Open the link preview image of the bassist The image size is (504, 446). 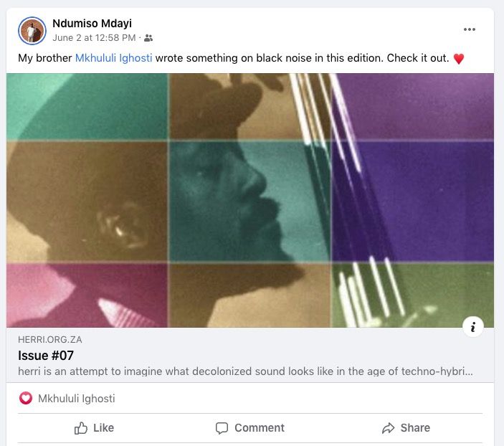(250, 200)
